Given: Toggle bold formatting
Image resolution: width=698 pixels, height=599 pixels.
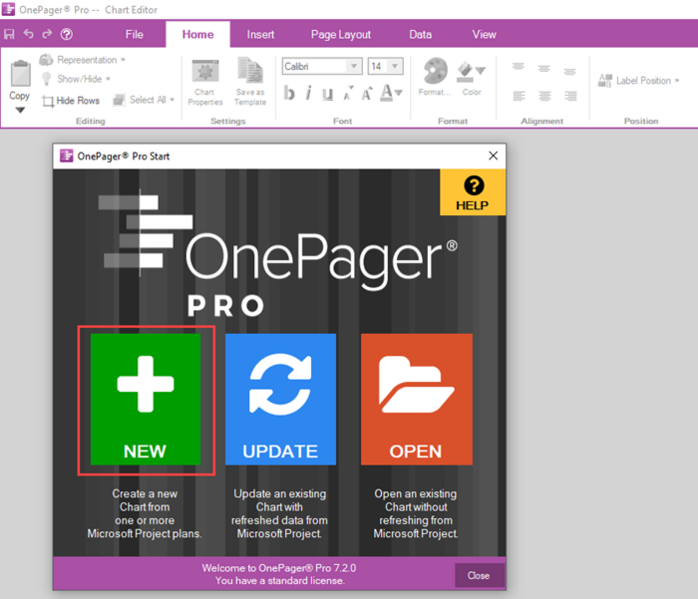Looking at the screenshot, I should (x=289, y=93).
